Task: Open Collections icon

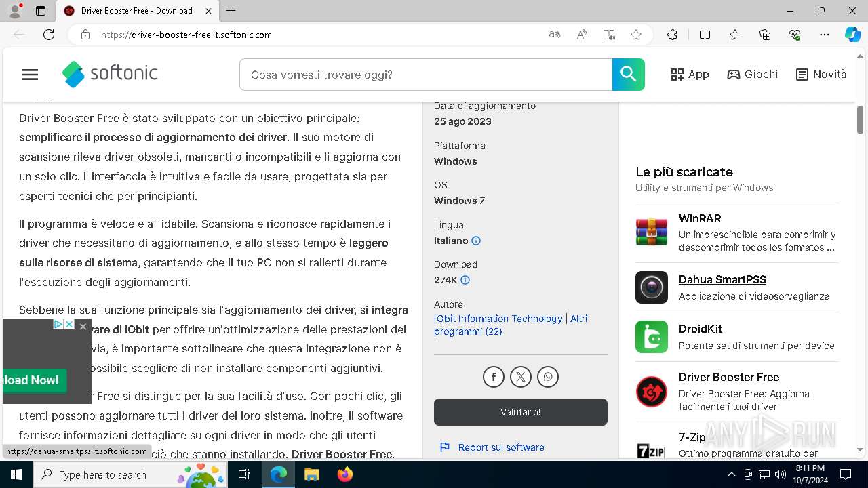Action: tap(765, 35)
